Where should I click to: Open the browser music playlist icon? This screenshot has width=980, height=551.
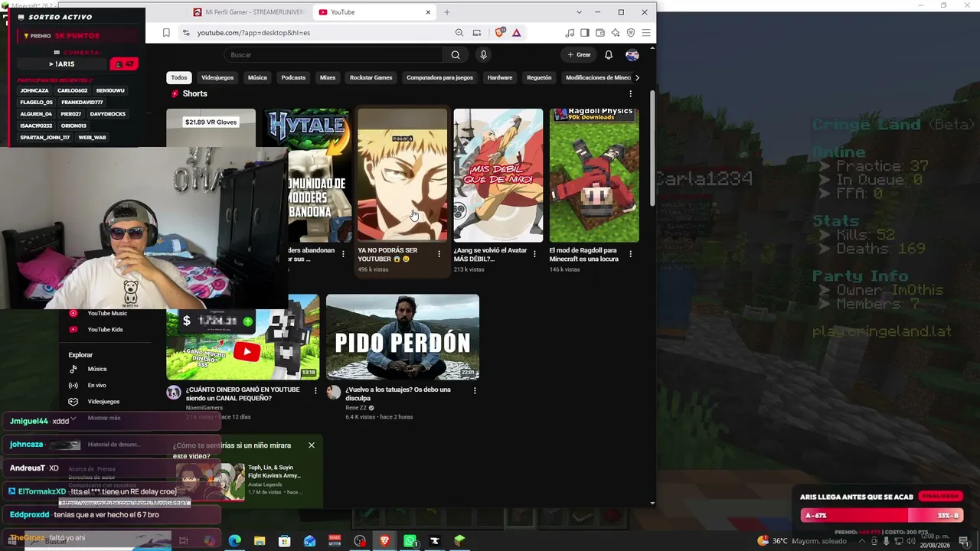[570, 33]
